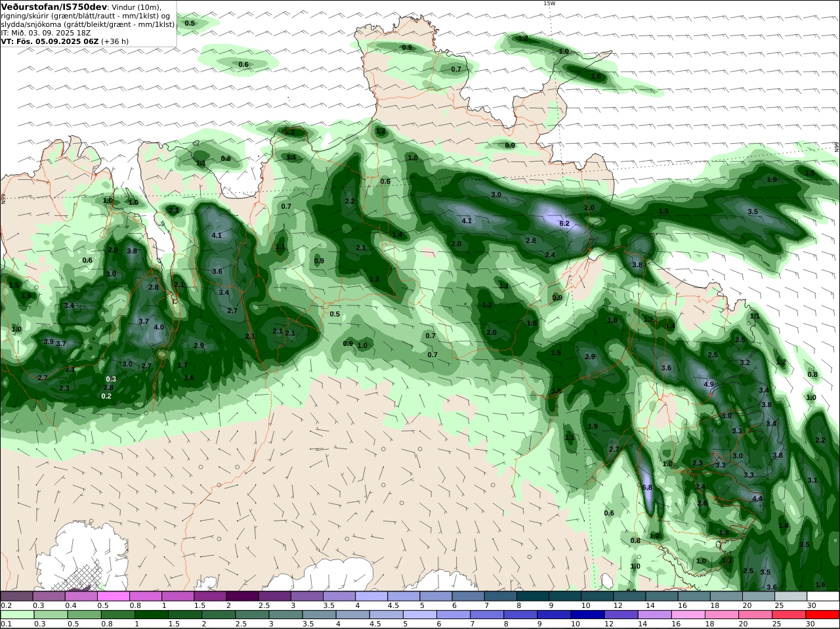
Task: Click the white 0.2 value on the map
Action: [x=106, y=396]
